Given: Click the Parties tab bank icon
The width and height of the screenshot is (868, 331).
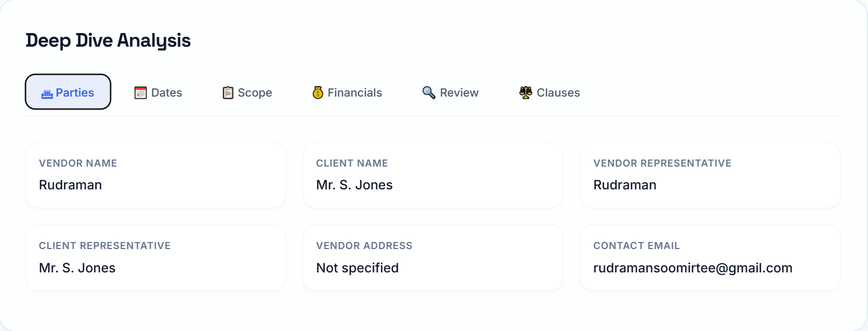Looking at the screenshot, I should click(47, 93).
